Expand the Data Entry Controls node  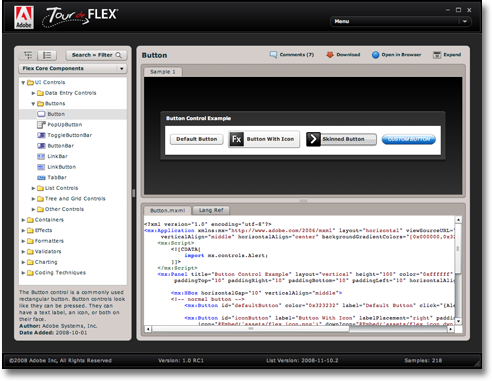pyautogui.click(x=33, y=93)
